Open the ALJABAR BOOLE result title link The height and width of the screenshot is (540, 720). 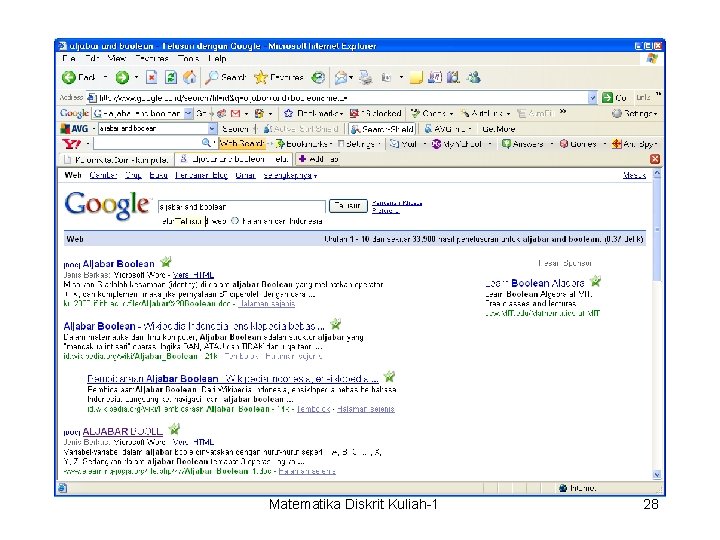click(x=122, y=431)
